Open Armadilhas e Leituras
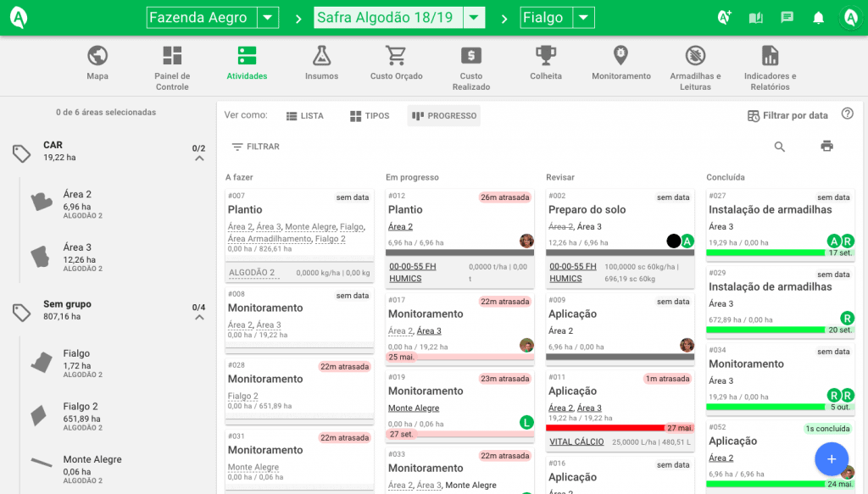868x494 pixels. click(x=695, y=64)
